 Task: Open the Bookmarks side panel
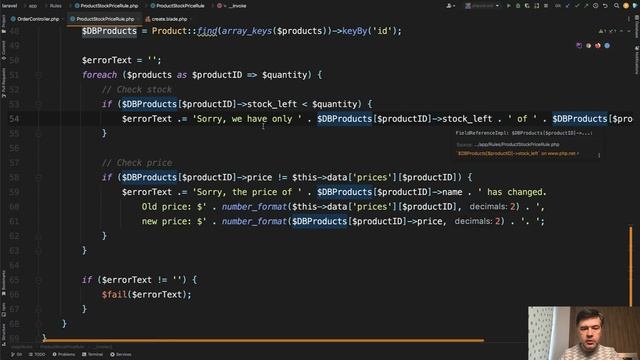pos(3,284)
